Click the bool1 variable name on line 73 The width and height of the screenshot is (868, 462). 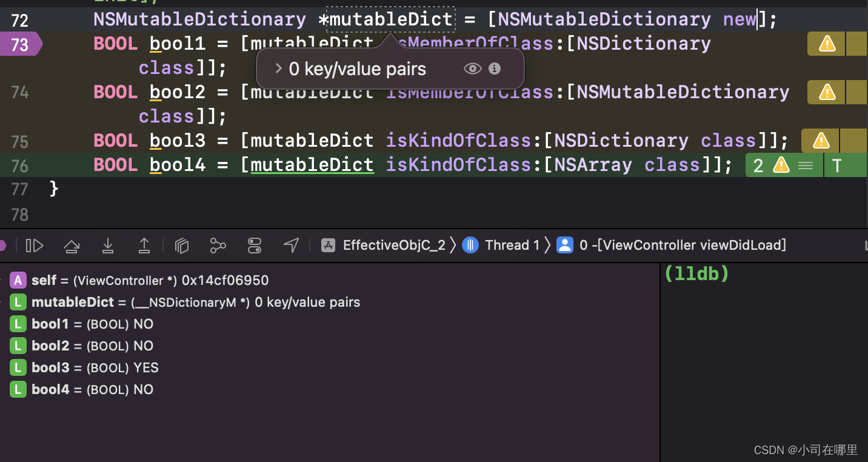[x=178, y=44]
